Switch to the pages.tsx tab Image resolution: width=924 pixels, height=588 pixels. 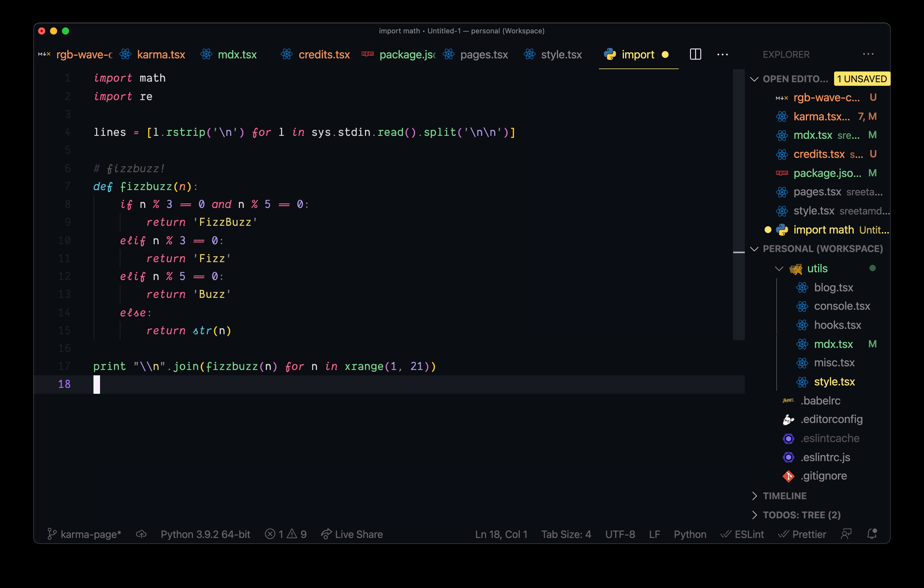(x=478, y=55)
